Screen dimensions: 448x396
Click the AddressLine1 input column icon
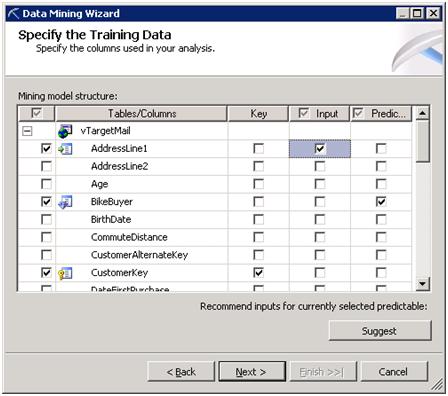click(65, 149)
